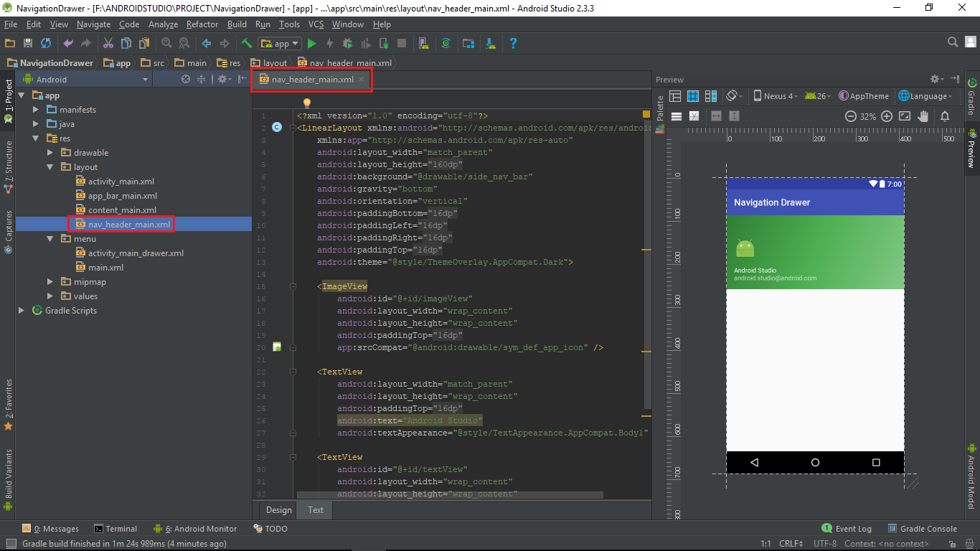The width and height of the screenshot is (980, 551).
Task: Open the AVD Manager icon
Action: (x=423, y=43)
